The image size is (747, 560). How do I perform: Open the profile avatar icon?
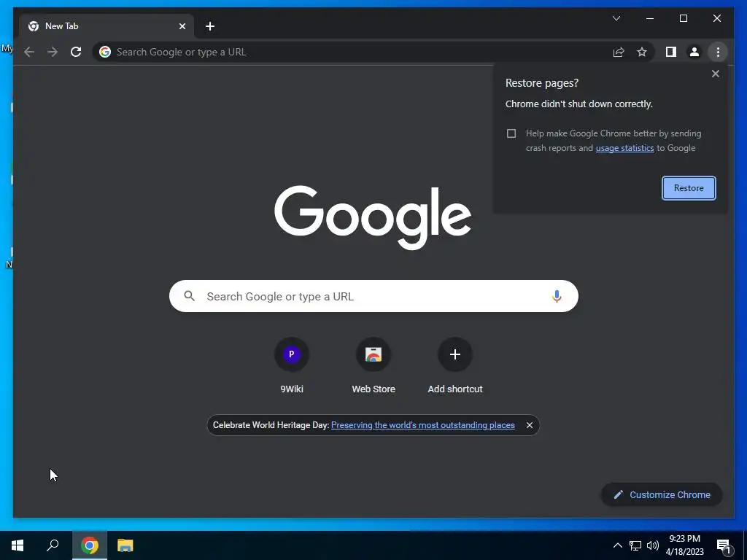tap(694, 52)
